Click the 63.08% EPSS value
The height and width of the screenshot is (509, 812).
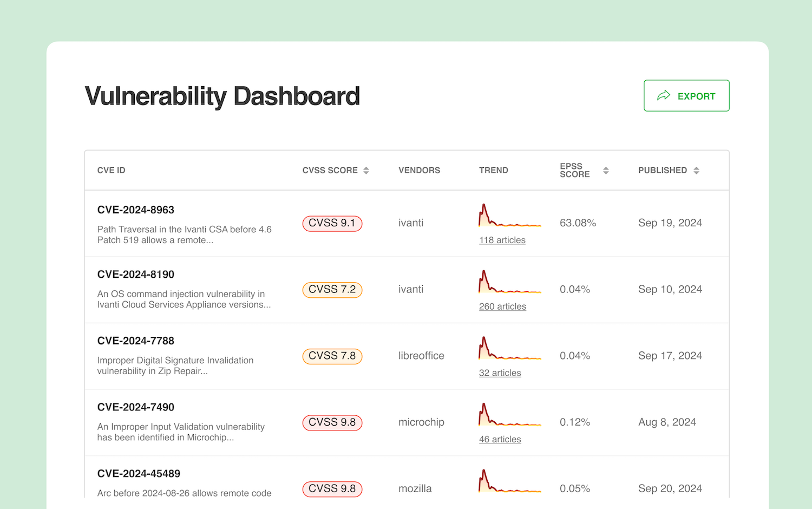click(x=578, y=223)
